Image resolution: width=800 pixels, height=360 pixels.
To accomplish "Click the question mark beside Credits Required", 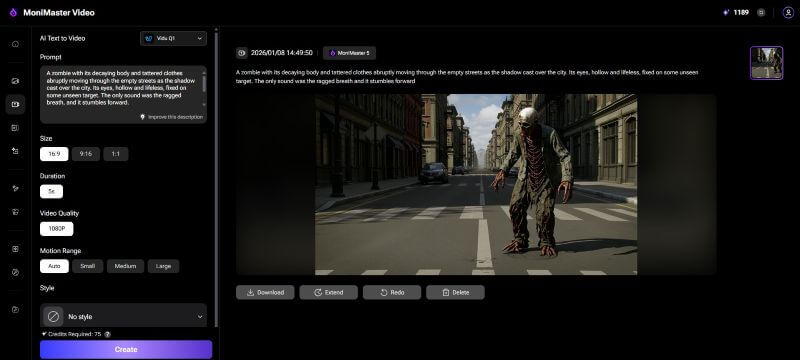I will [x=108, y=335].
